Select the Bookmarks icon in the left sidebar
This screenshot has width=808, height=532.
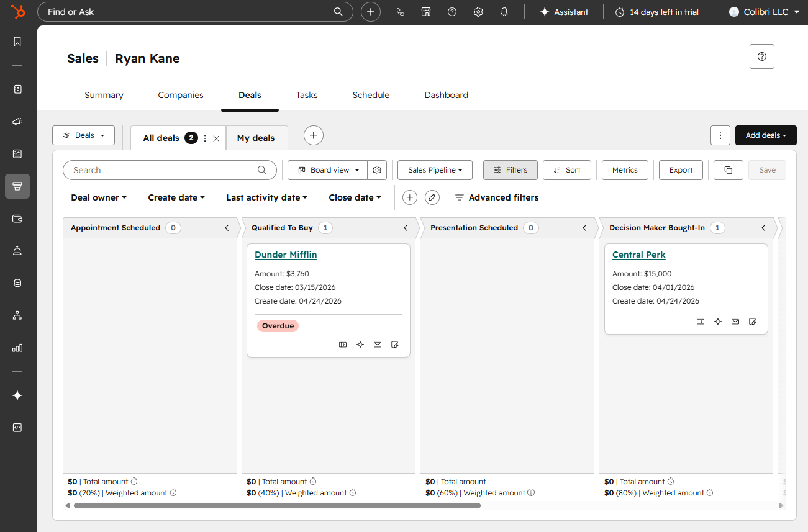point(17,42)
